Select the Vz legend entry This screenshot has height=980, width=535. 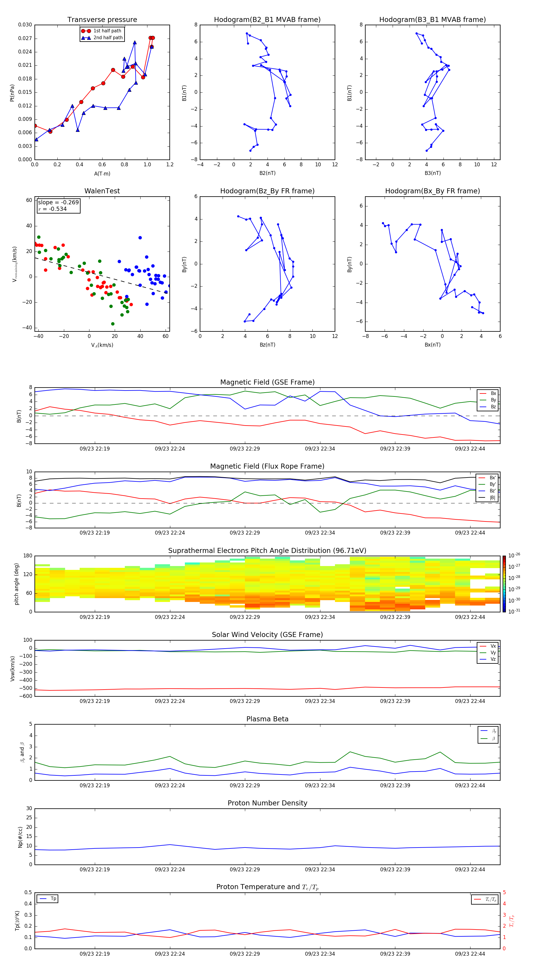pyautogui.click(x=488, y=659)
